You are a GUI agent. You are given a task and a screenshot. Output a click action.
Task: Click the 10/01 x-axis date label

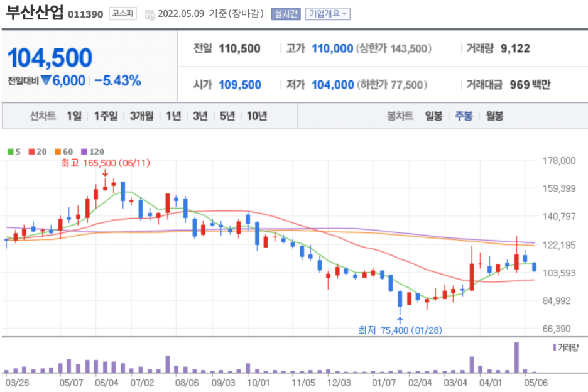258,383
